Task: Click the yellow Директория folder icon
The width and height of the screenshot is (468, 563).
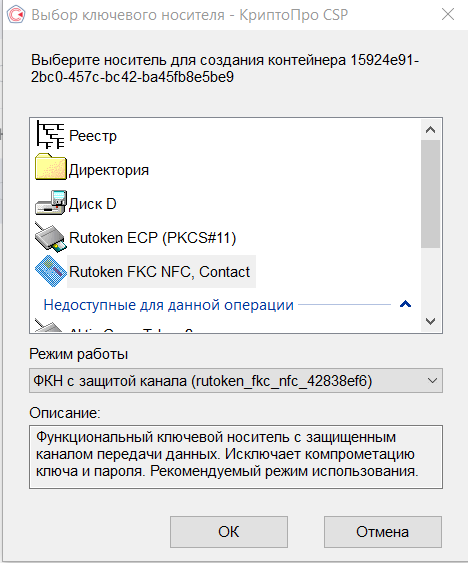Action: (x=51, y=167)
